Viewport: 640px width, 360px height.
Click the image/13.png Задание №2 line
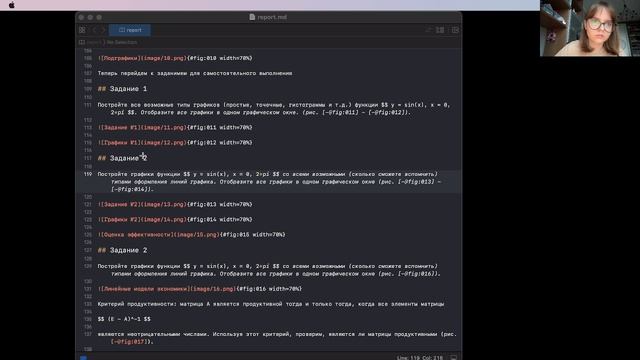175,204
